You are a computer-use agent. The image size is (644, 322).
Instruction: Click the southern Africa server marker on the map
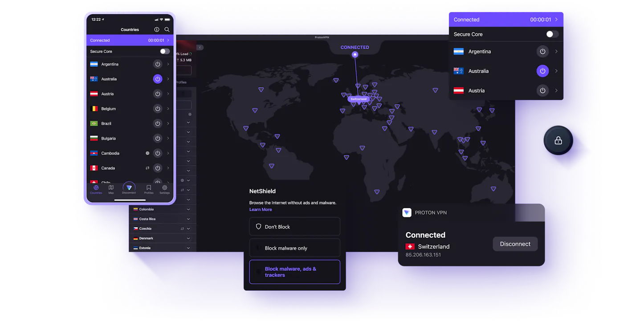point(377,192)
